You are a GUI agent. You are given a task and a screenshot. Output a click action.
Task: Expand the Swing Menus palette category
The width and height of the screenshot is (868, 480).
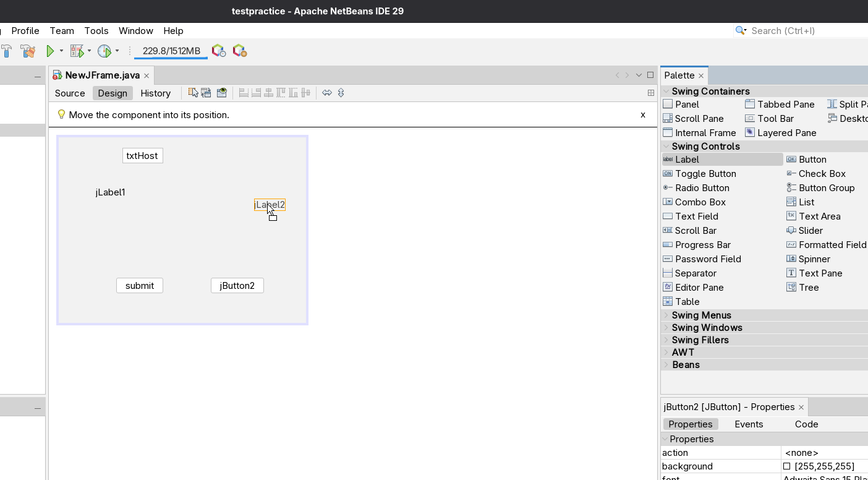(x=702, y=315)
